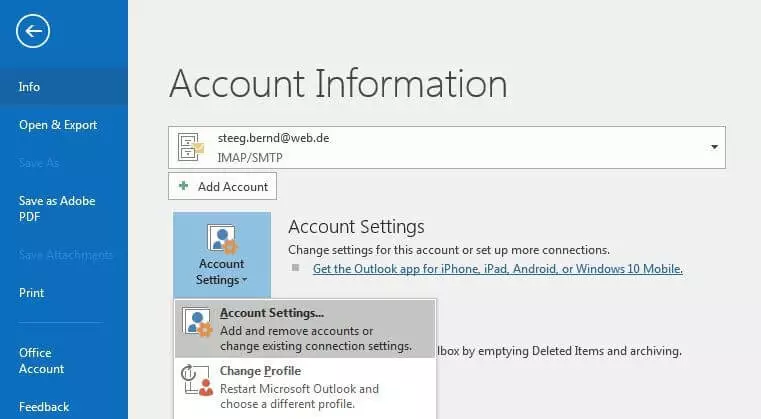Image resolution: width=761 pixels, height=419 pixels.
Task: Follow the Get the Outlook app link
Action: tap(497, 269)
